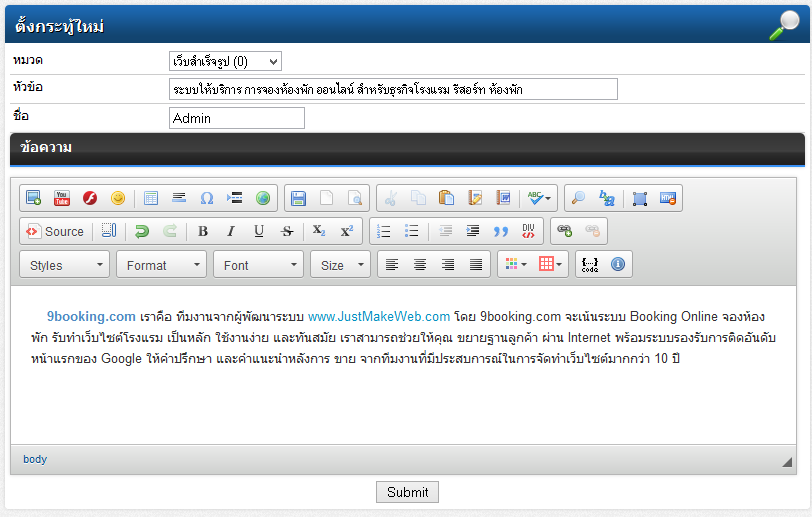Click the Preview page icon
812x517 pixels.
point(355,198)
